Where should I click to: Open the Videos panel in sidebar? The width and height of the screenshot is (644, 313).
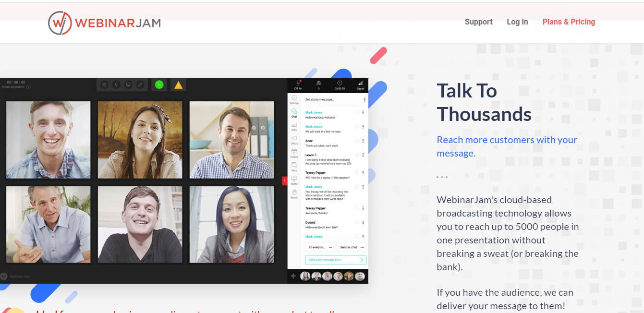coord(294,154)
